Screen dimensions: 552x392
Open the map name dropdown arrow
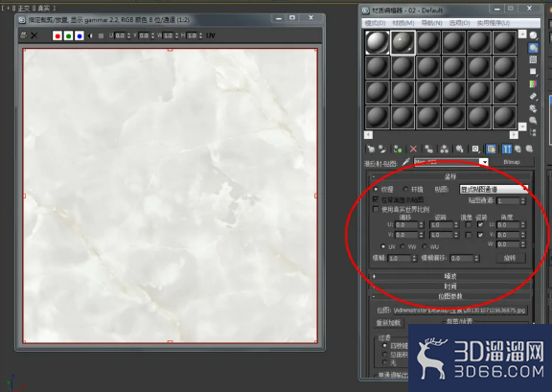coord(485,162)
